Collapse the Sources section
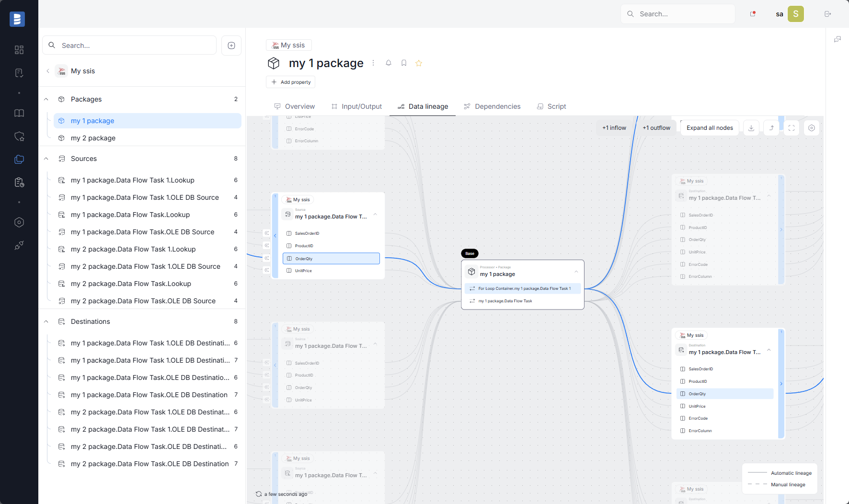This screenshot has width=849, height=504. [x=46, y=158]
